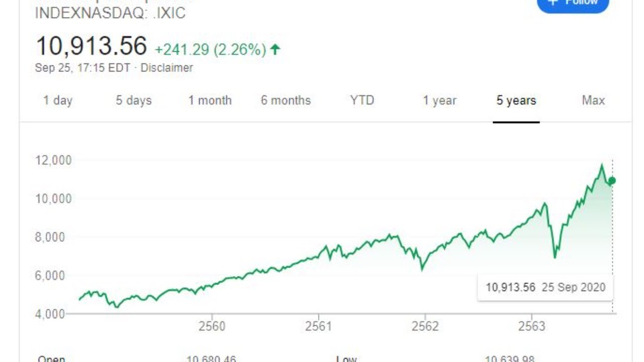
Task: Click the 2562 year axis label
Action: [x=425, y=326]
